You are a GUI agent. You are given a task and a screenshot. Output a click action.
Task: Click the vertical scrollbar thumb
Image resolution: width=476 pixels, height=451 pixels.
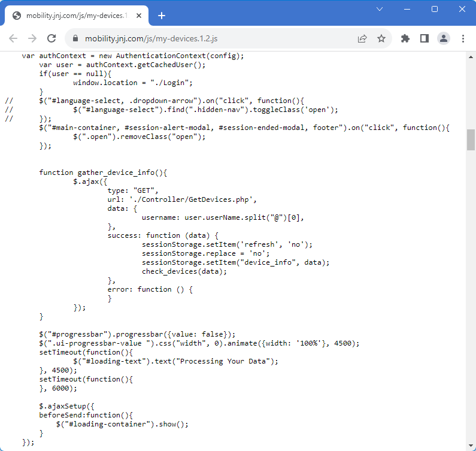tap(471, 140)
